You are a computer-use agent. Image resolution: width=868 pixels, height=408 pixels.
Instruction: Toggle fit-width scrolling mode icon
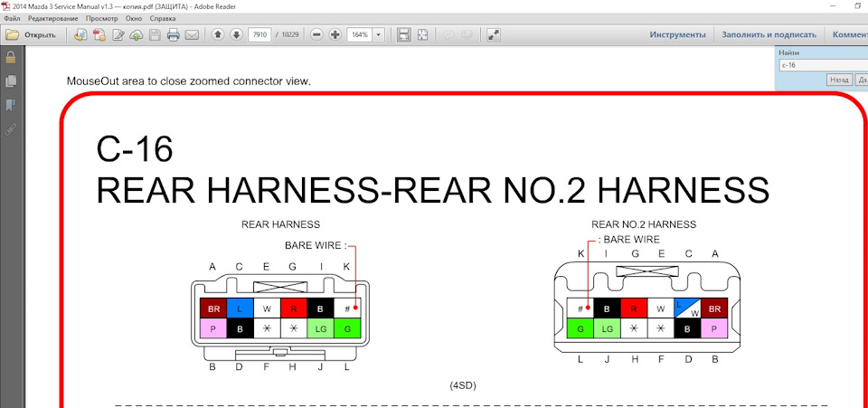coord(404,35)
